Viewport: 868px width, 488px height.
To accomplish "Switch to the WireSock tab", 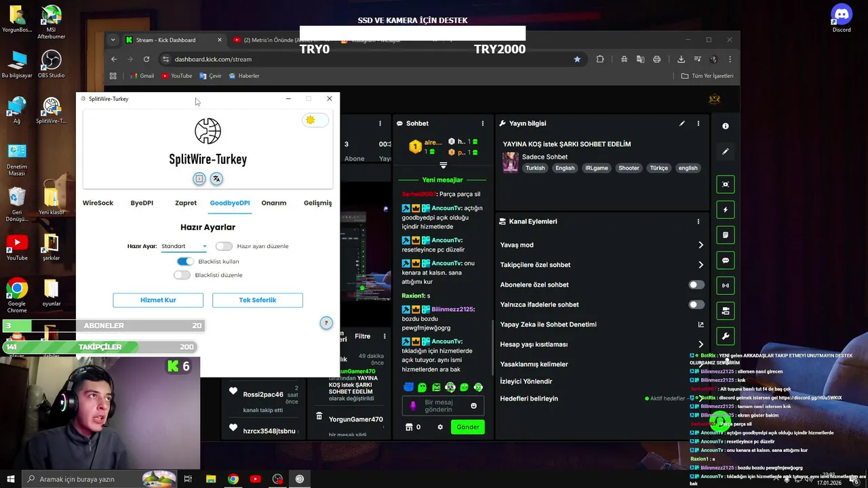I will click(x=98, y=203).
